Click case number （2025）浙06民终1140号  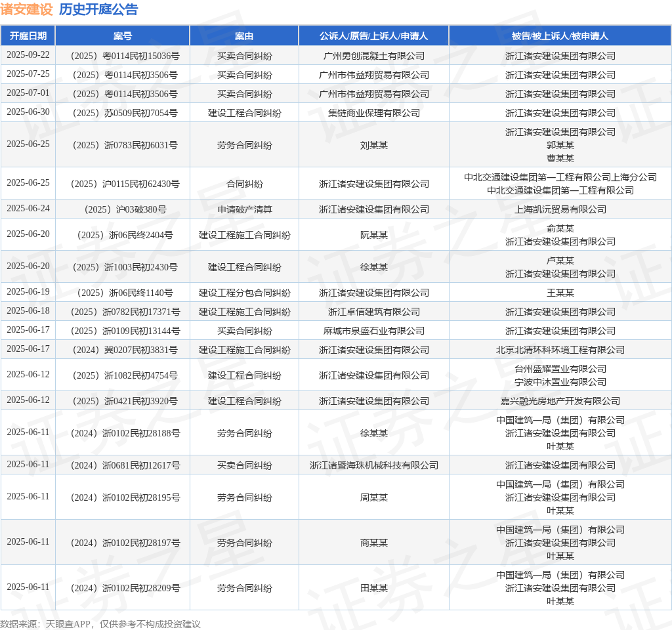click(x=123, y=293)
